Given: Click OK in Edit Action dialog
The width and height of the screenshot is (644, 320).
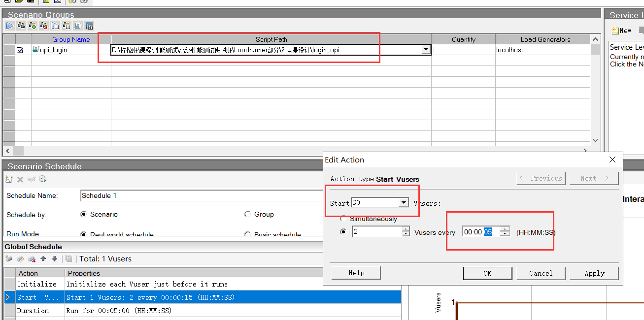Looking at the screenshot, I should pyautogui.click(x=487, y=273).
